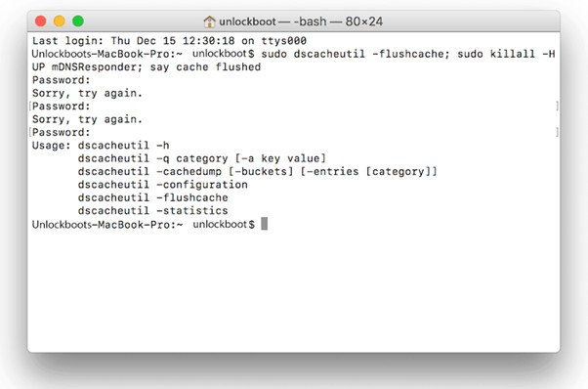Click the 'dscacheutil -flushcache' usage line
Viewport: 588px width, 389px height.
pos(153,197)
